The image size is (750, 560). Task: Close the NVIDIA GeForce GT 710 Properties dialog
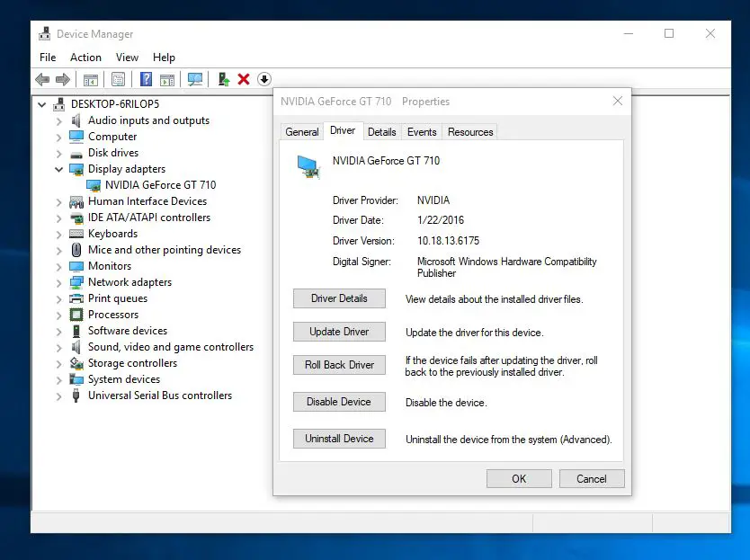[x=618, y=101]
